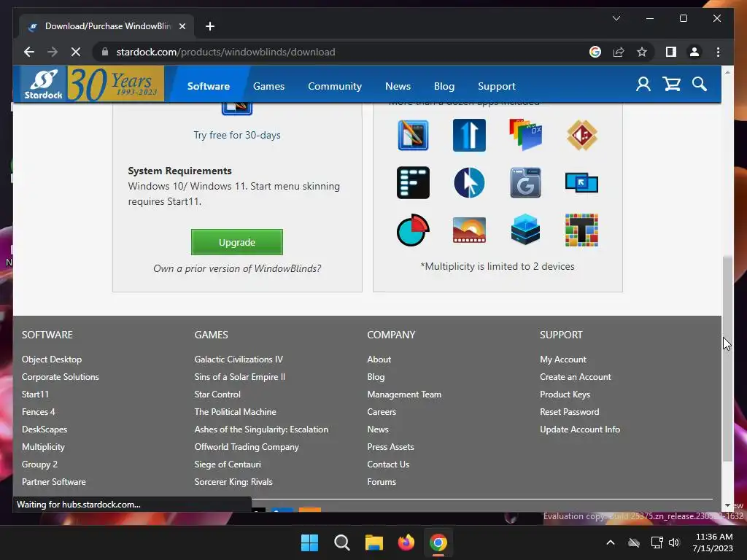The height and width of the screenshot is (560, 747).
Task: Open the Offworld Trading Company link
Action: coord(247,447)
